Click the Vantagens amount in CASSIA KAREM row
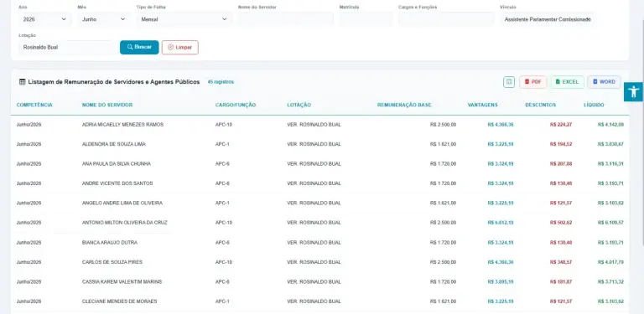 click(x=501, y=281)
